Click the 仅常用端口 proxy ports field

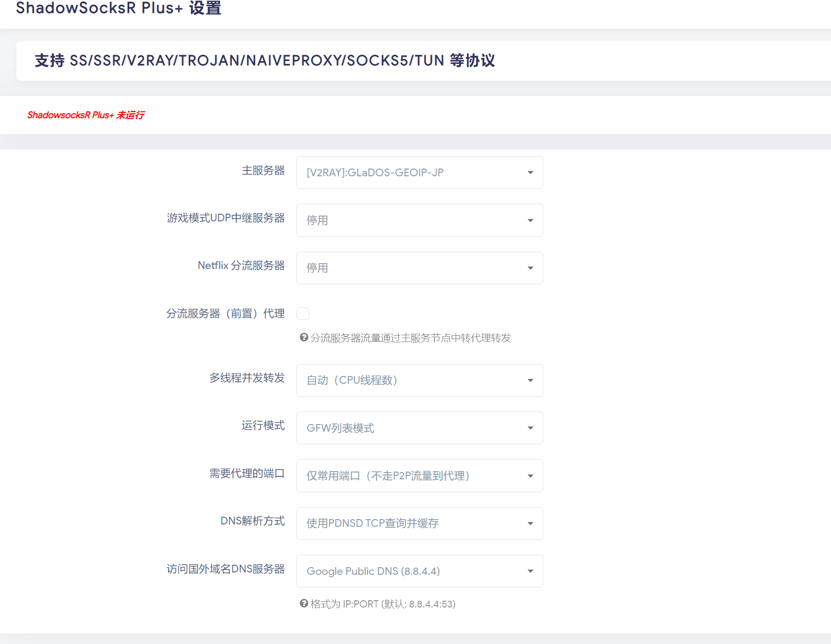419,475
